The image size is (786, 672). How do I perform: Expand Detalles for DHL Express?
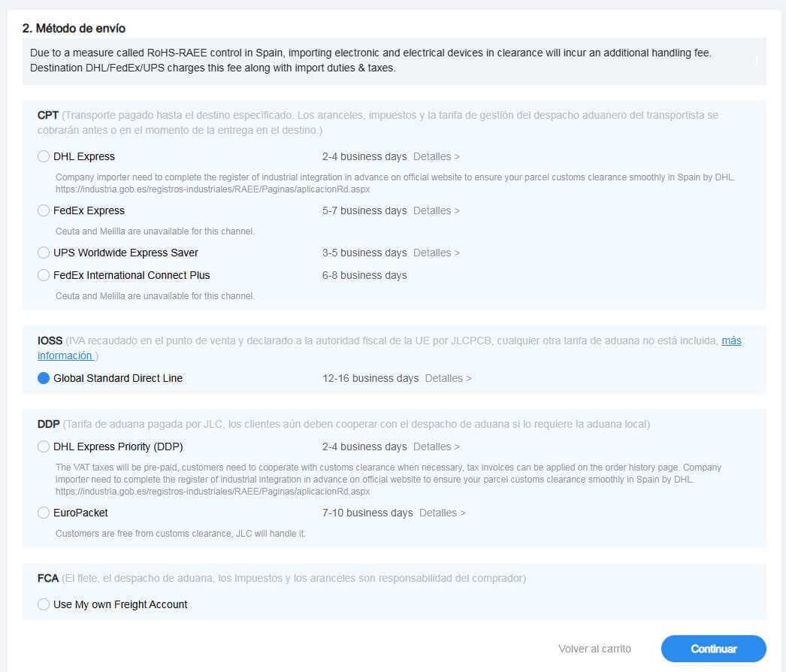(x=436, y=156)
